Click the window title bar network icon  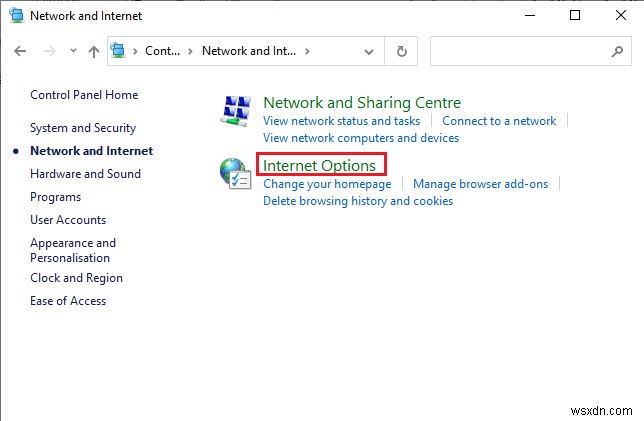click(x=15, y=16)
